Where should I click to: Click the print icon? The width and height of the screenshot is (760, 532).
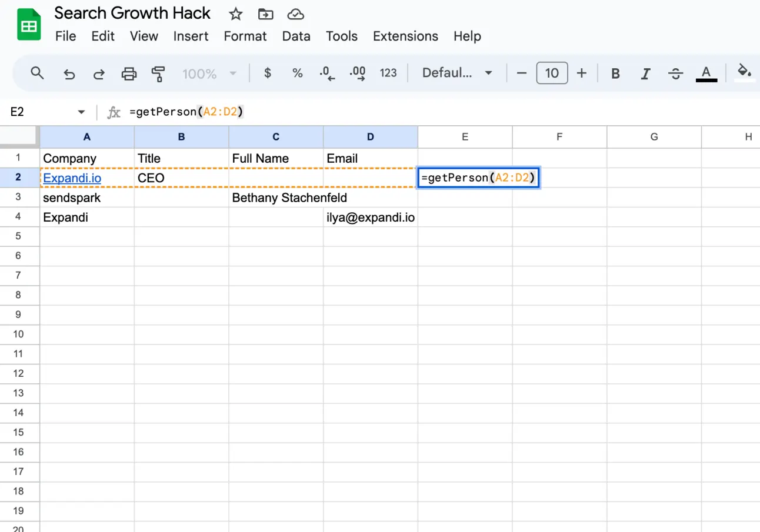click(129, 73)
